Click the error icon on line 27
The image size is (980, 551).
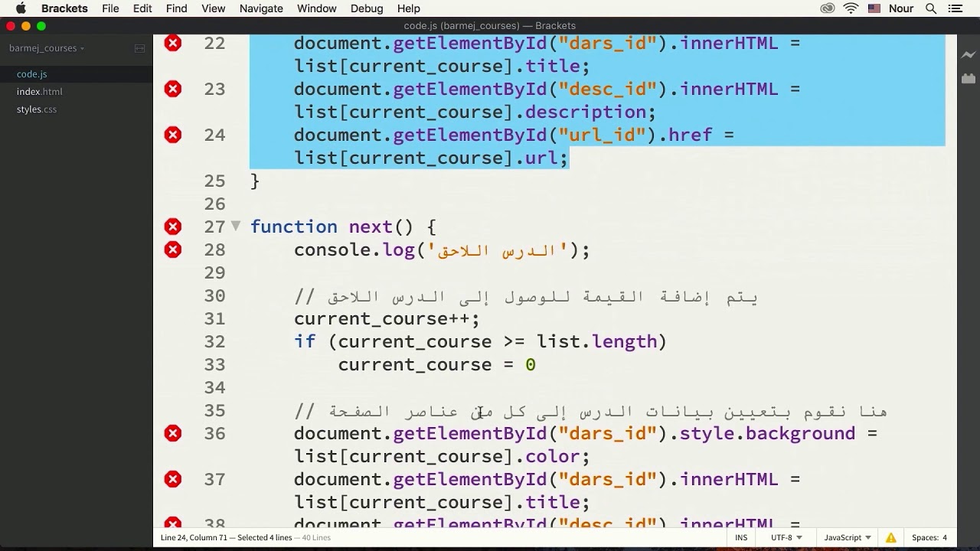(173, 227)
